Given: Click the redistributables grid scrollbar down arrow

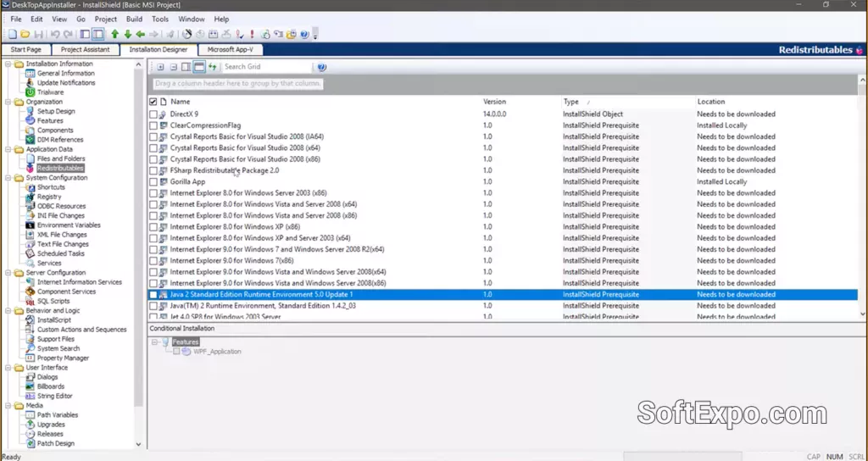Looking at the screenshot, I should click(x=862, y=314).
